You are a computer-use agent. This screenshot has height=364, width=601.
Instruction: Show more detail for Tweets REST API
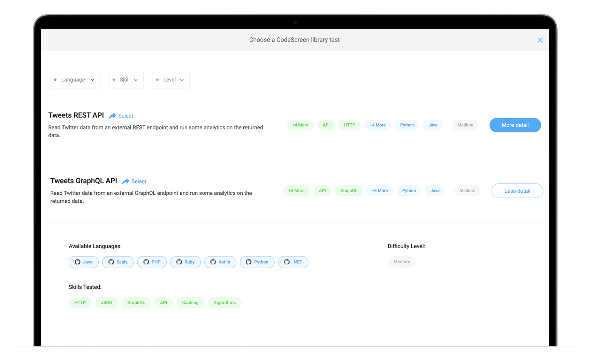[x=515, y=125]
